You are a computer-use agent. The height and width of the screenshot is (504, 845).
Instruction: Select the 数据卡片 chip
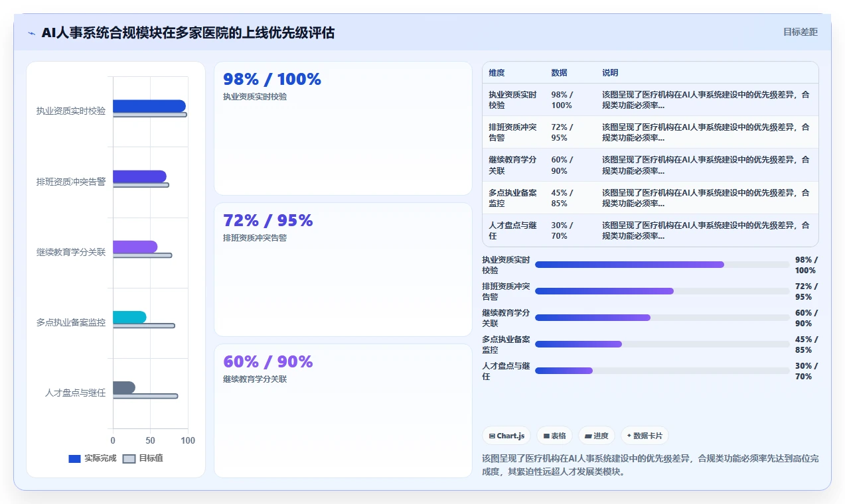pos(645,436)
